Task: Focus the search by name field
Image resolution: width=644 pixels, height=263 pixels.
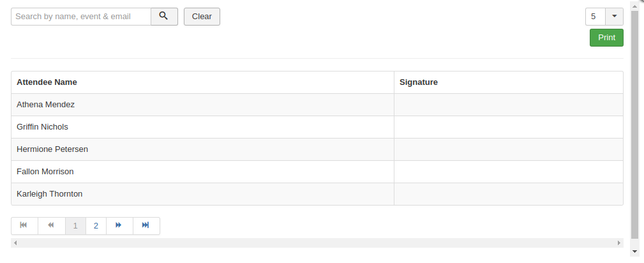Action: point(81,17)
